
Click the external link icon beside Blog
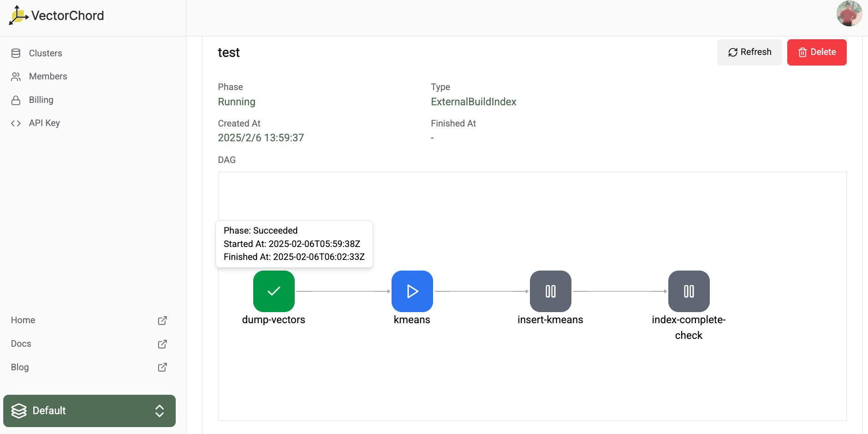162,368
